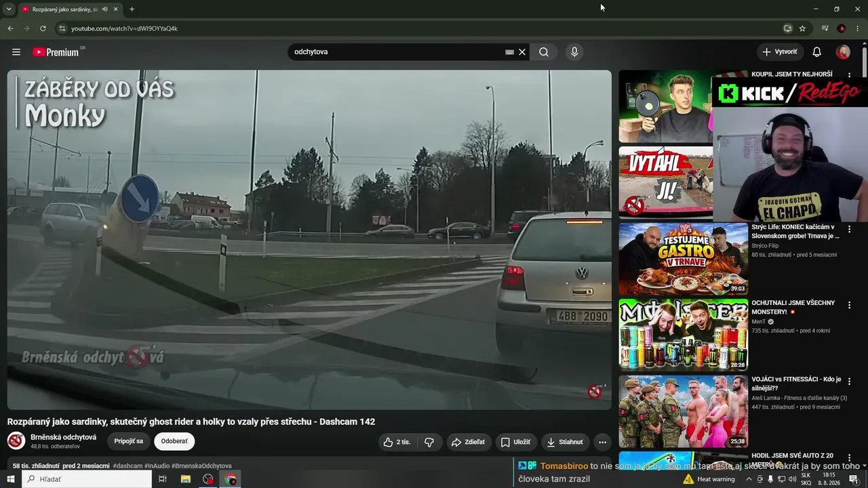Image resolution: width=868 pixels, height=488 pixels.
Task: Open Chrome from the taskbar
Action: tap(231, 479)
